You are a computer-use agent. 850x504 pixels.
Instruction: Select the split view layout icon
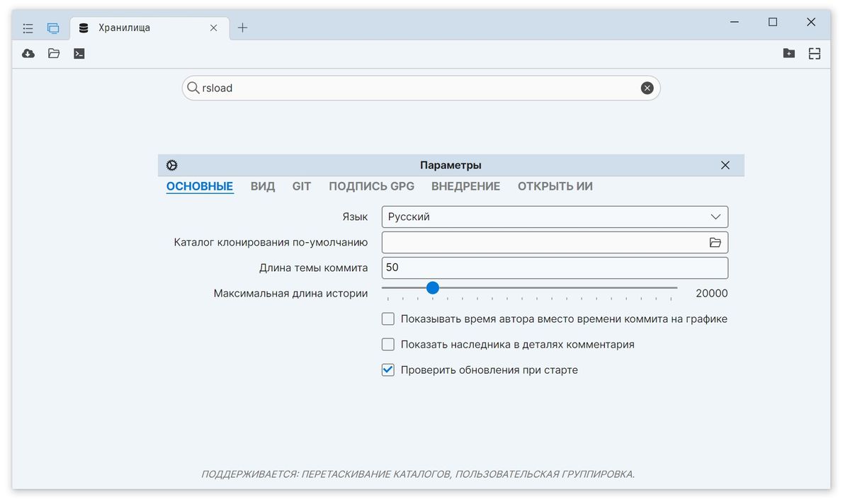point(815,53)
